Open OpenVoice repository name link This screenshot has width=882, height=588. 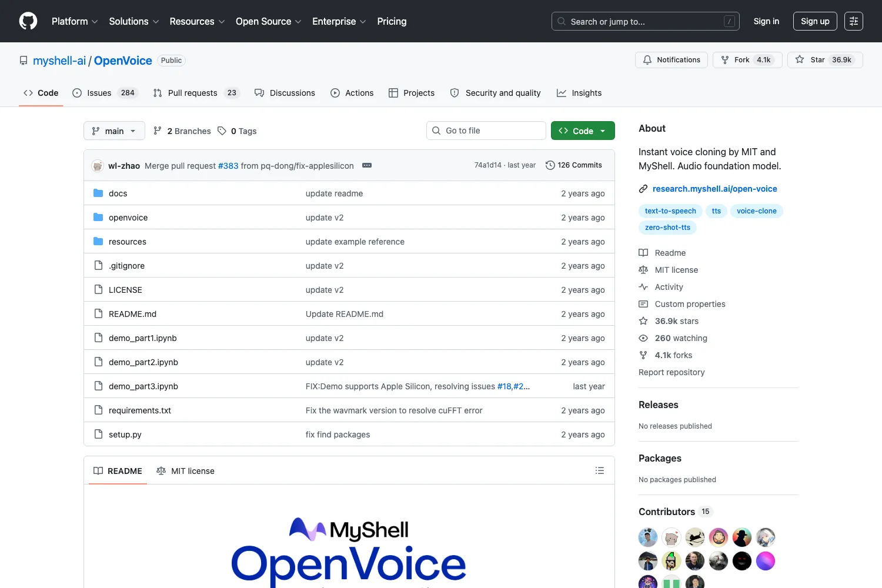pos(123,61)
